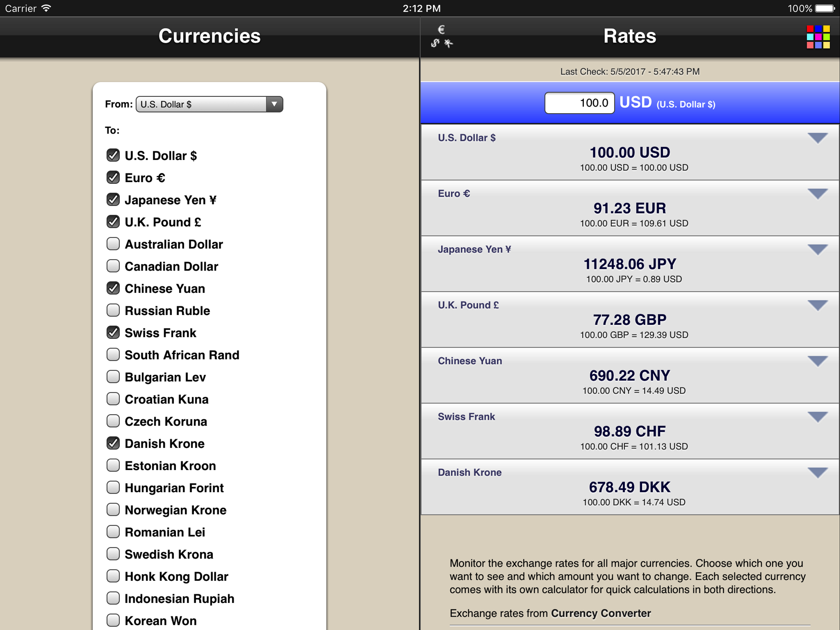
Task: Open the Currency Converter link
Action: (x=601, y=613)
